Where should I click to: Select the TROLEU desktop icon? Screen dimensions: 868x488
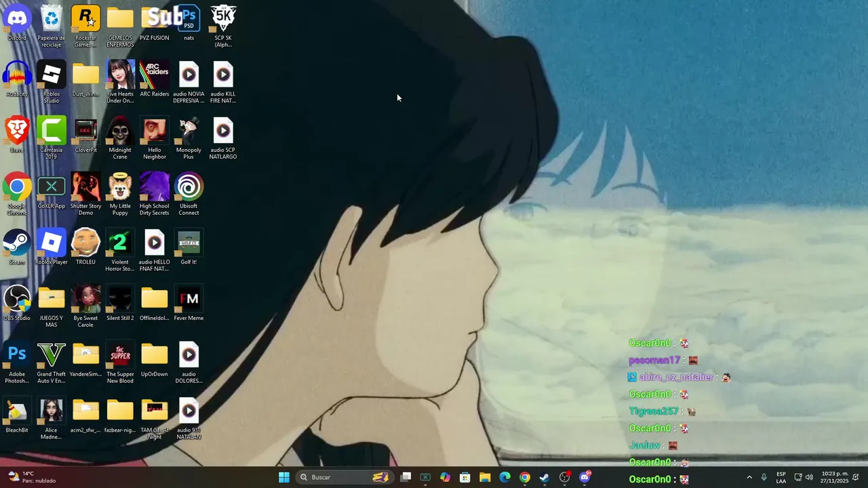coord(85,247)
